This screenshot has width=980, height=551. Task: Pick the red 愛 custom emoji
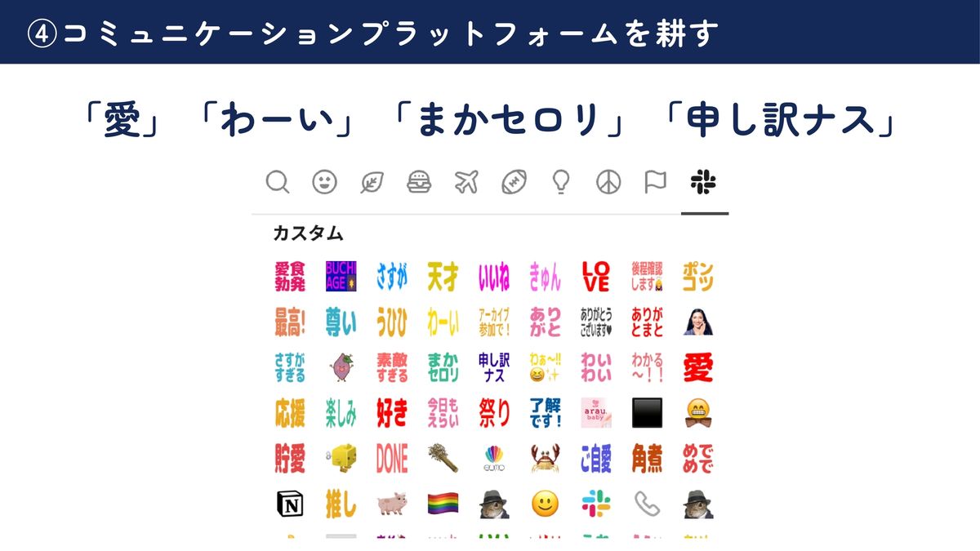tap(698, 368)
